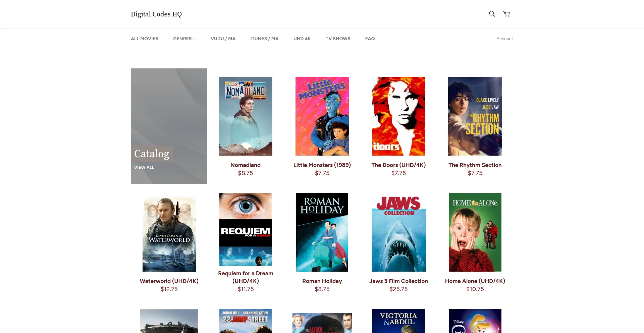This screenshot has width=644, height=333.
Task: Click Requiem for a Dream title link
Action: 246,277
